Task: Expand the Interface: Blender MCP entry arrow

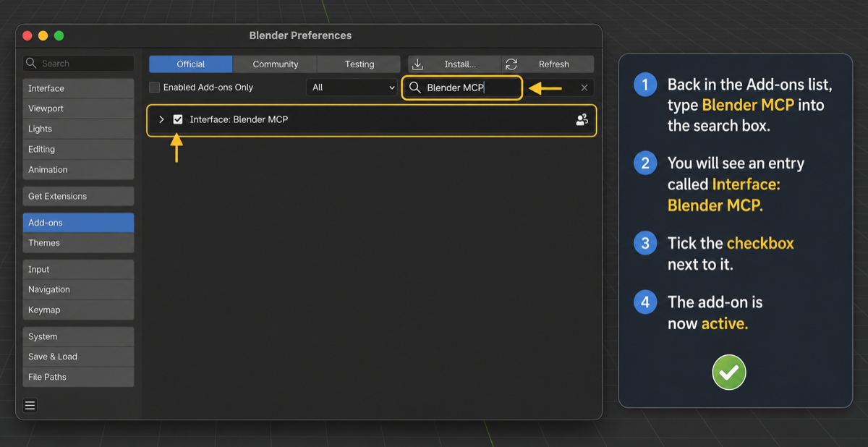Action: [x=161, y=119]
